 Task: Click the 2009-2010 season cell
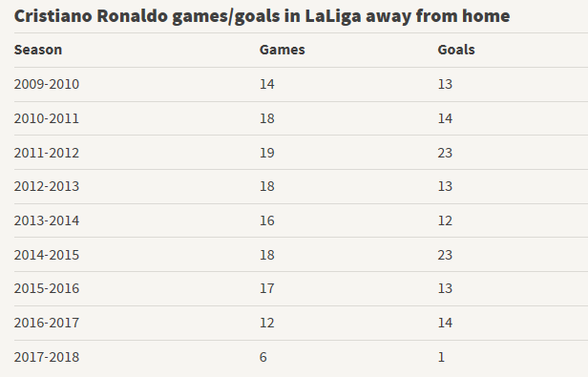pos(47,84)
